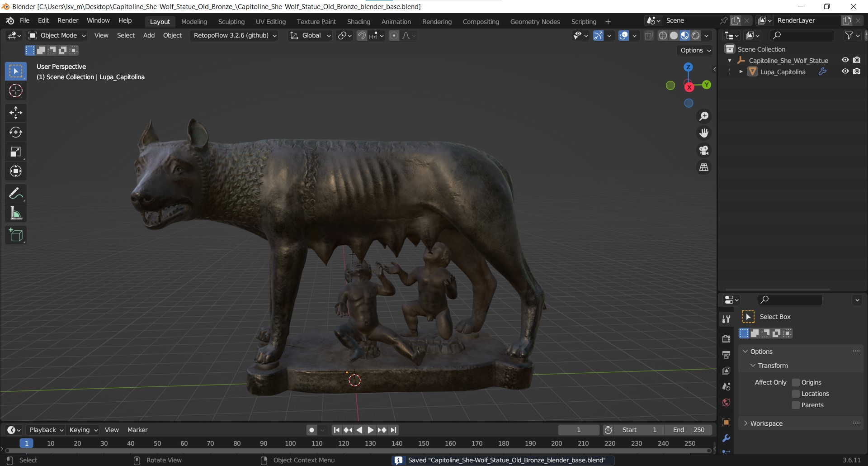
Task: Open the Render properties tab icon
Action: (x=726, y=339)
